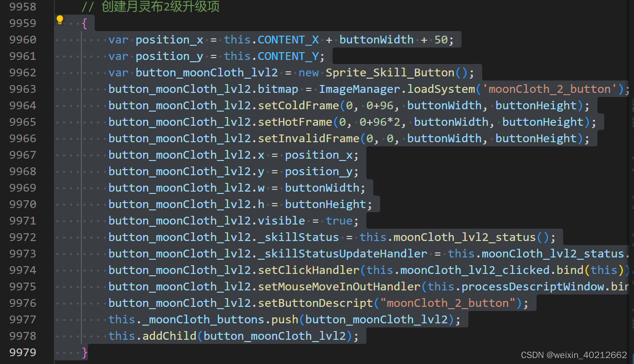Viewport: 634px width, 364px height.
Task: Click line number 9960 in the gutter
Action: 23,40
